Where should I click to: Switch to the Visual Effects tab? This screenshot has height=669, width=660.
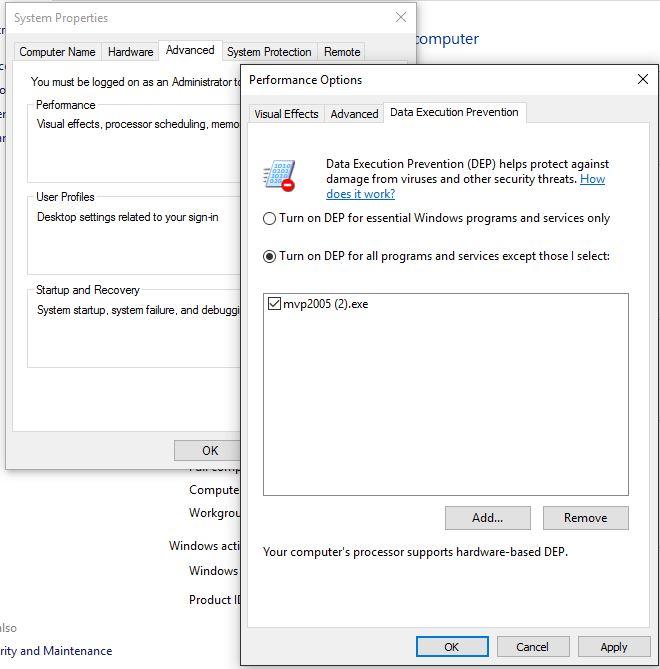286,114
